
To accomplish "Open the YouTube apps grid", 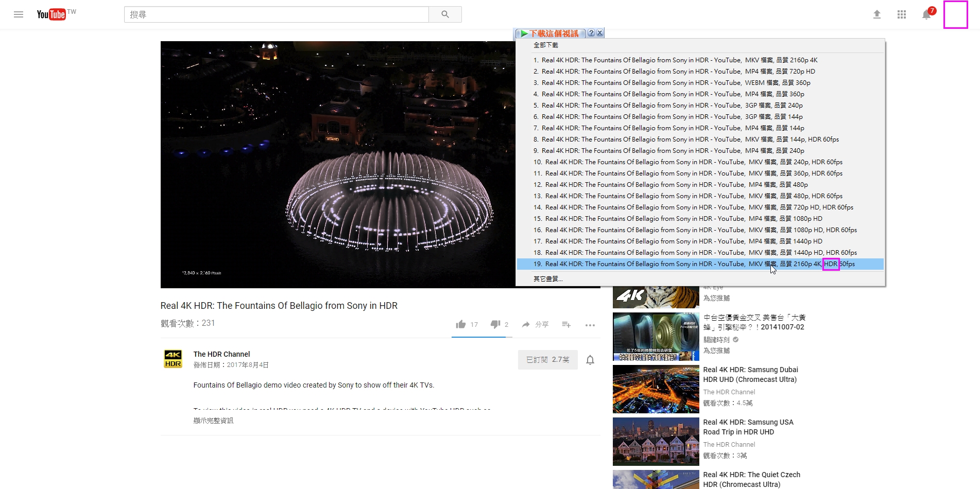I will point(902,14).
